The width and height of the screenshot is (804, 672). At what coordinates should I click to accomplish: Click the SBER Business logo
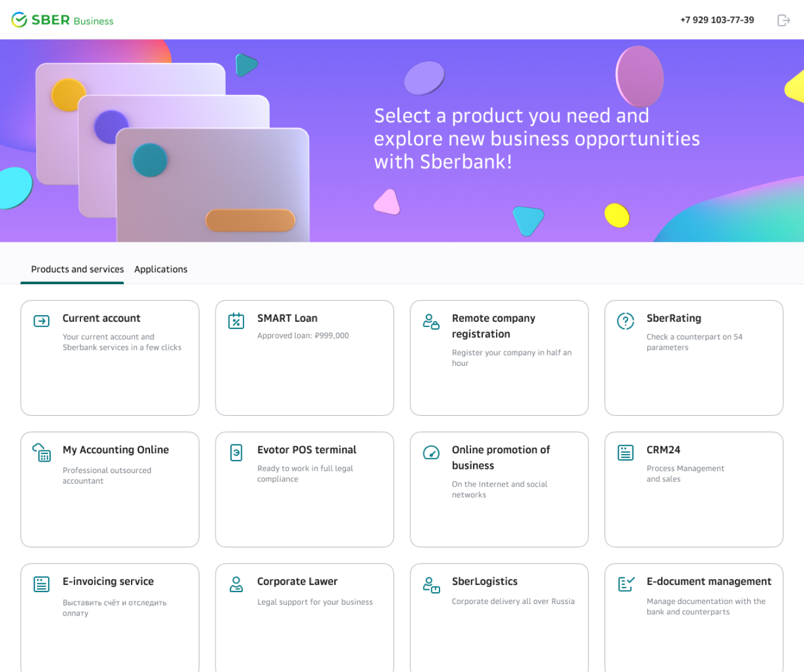[x=63, y=20]
